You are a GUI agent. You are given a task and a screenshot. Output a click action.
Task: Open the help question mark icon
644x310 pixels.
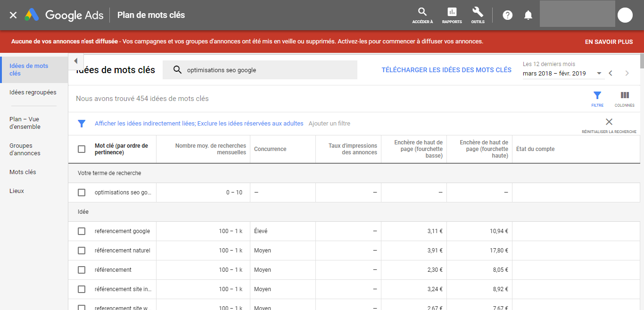point(507,15)
